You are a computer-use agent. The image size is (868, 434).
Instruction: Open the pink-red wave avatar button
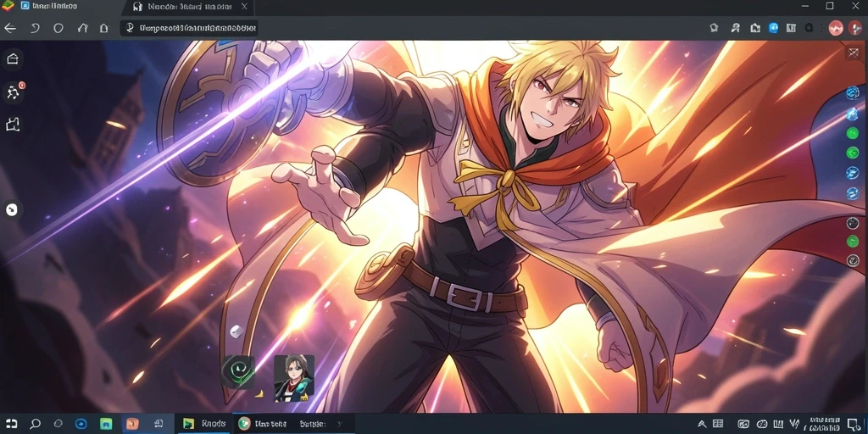pos(835,28)
